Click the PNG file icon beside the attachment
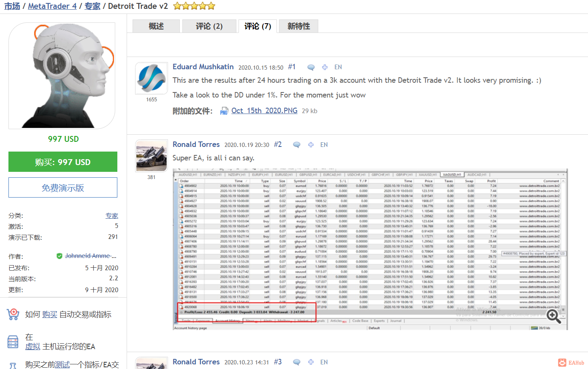Viewport: 588px width, 369px height. click(x=224, y=111)
